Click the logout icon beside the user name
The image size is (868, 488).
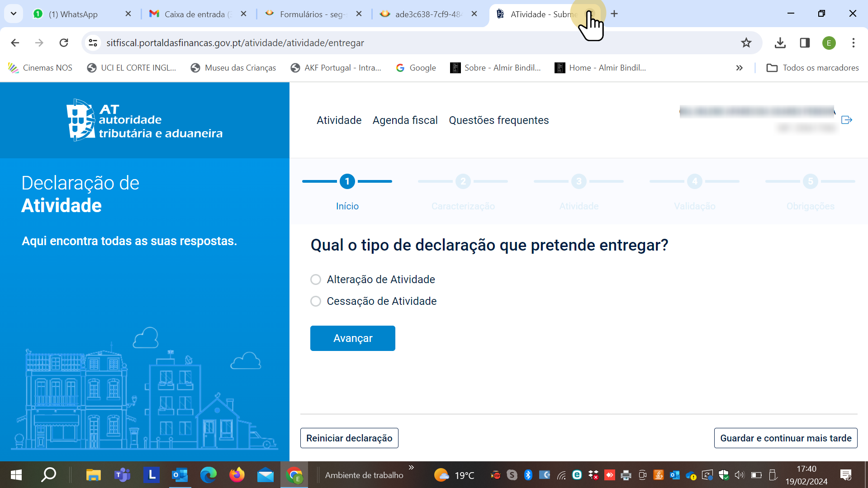click(x=846, y=120)
